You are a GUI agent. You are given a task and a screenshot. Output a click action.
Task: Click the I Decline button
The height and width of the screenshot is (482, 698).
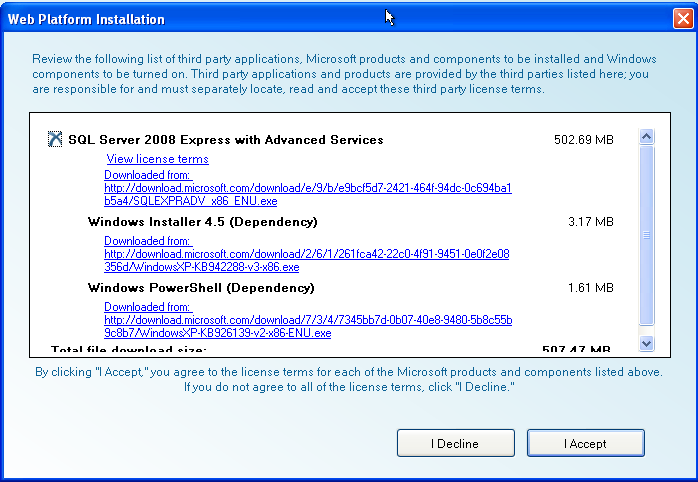pos(455,443)
